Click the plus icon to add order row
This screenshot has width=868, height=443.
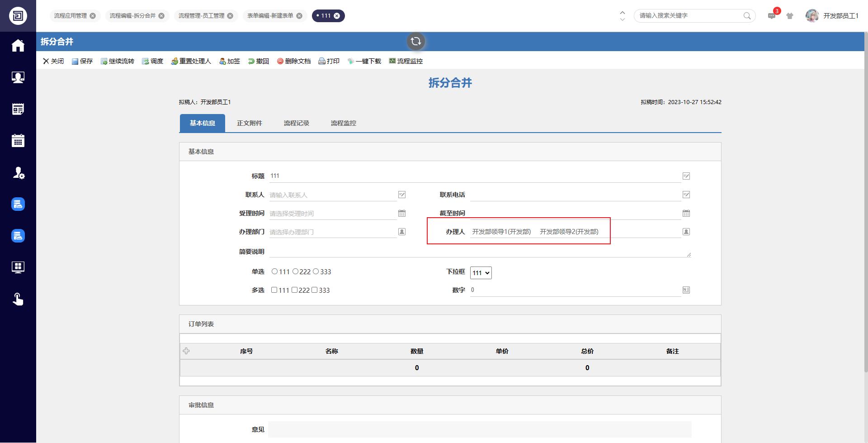pos(186,351)
